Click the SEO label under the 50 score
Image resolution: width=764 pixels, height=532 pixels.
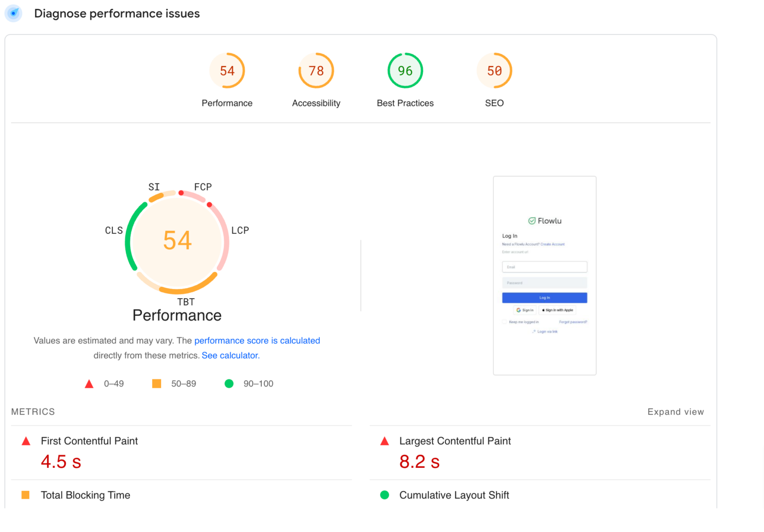tap(494, 103)
